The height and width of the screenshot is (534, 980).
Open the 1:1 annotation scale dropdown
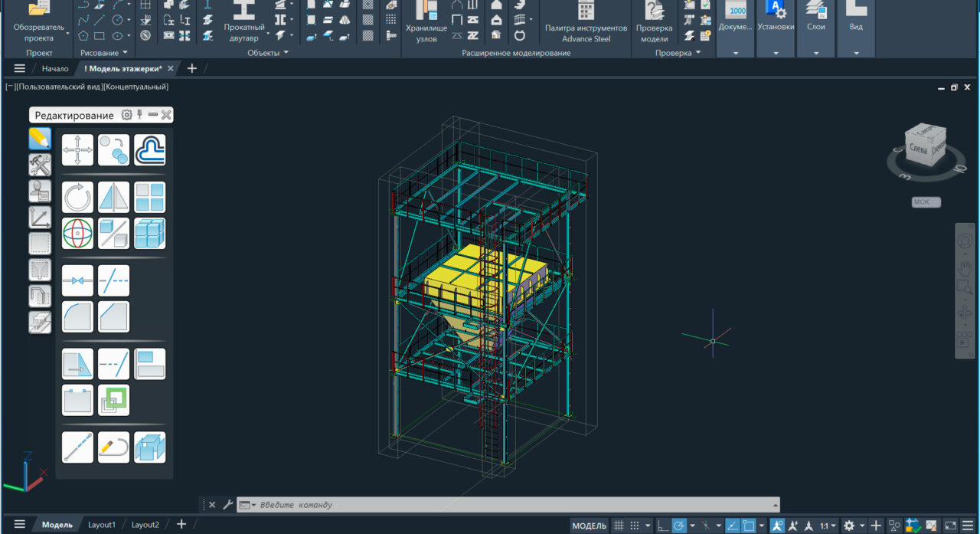pos(828,525)
